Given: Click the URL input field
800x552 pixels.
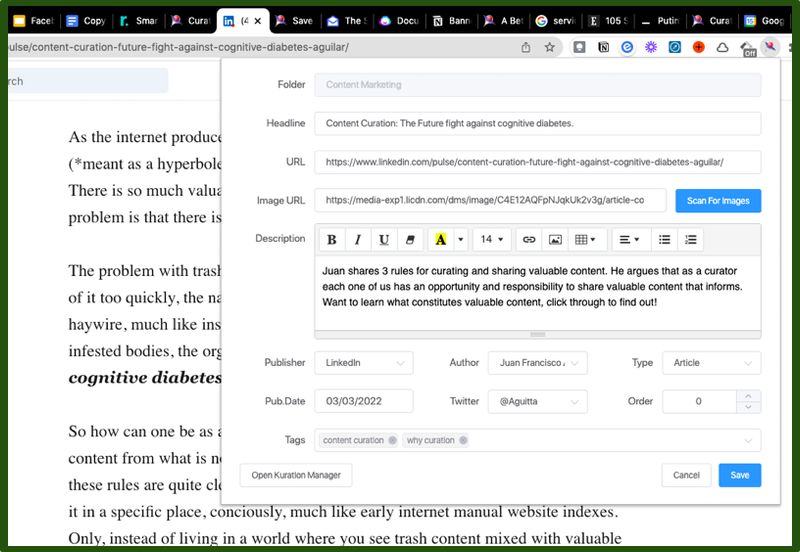Looking at the screenshot, I should [537, 162].
